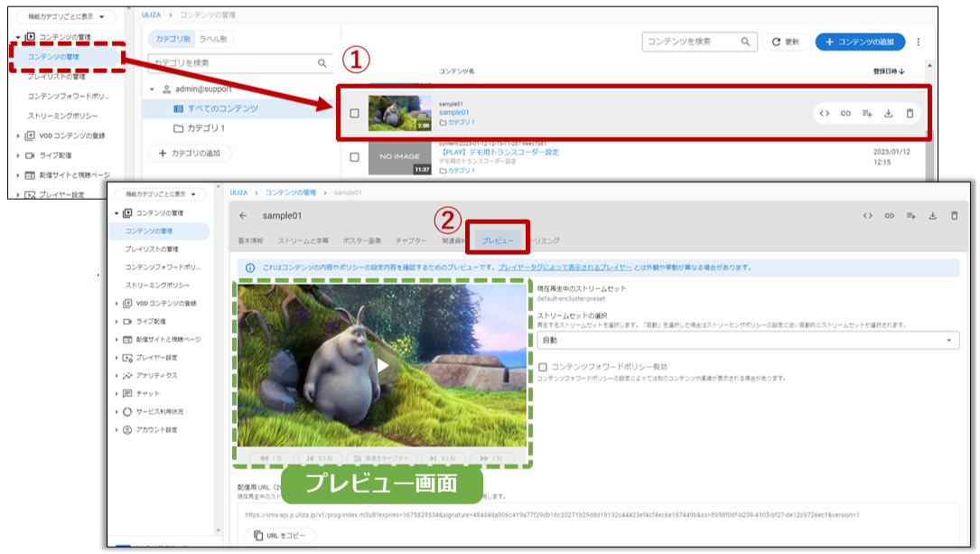Select the プレビュー tab
This screenshot has height=554, width=980.
click(x=498, y=240)
